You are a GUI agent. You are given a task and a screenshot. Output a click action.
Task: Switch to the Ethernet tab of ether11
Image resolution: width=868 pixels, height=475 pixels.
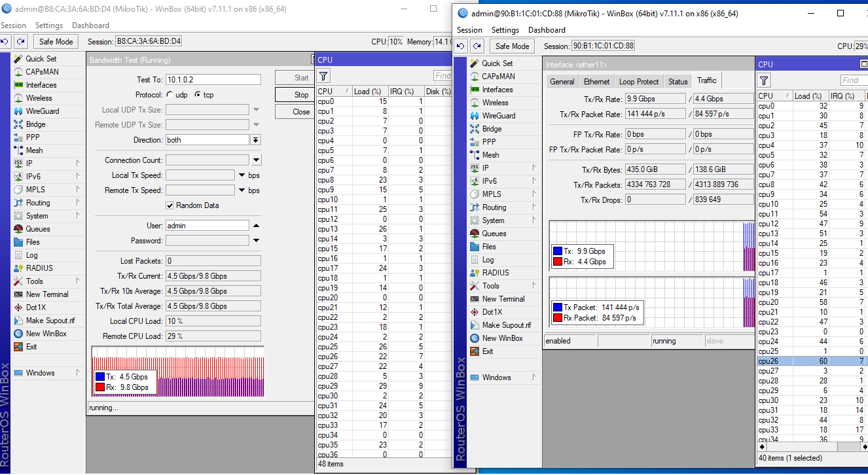(x=596, y=82)
